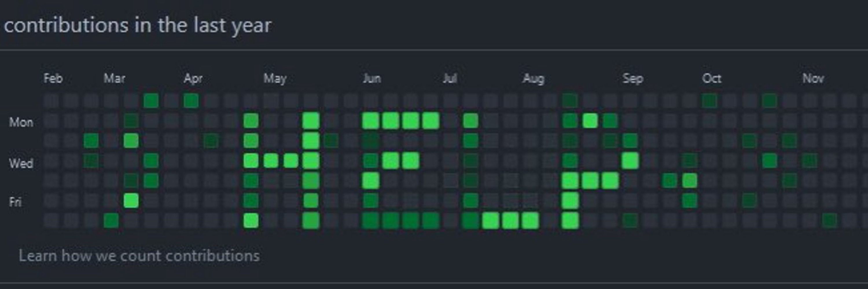Image resolution: width=868 pixels, height=289 pixels.
Task: Select the green Friday cell in October
Action: coord(749,201)
